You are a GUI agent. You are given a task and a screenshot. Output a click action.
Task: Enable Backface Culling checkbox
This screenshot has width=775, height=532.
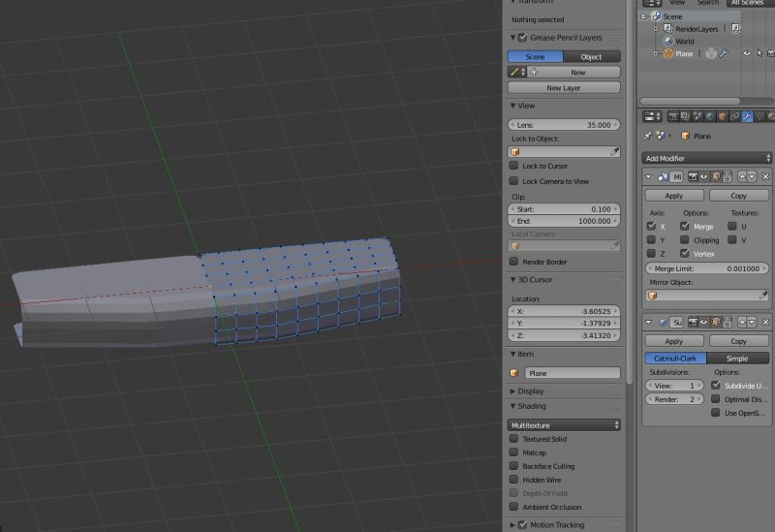coord(514,466)
